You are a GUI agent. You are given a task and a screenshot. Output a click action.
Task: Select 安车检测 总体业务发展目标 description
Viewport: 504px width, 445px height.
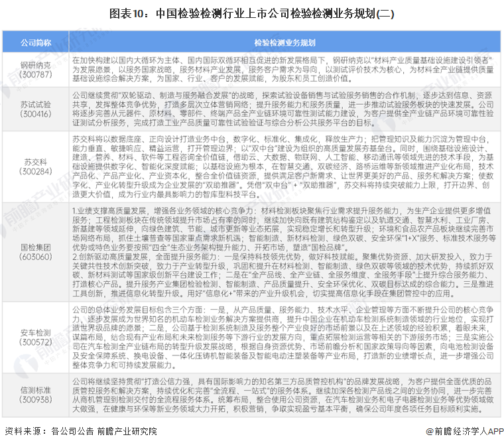(x=283, y=338)
